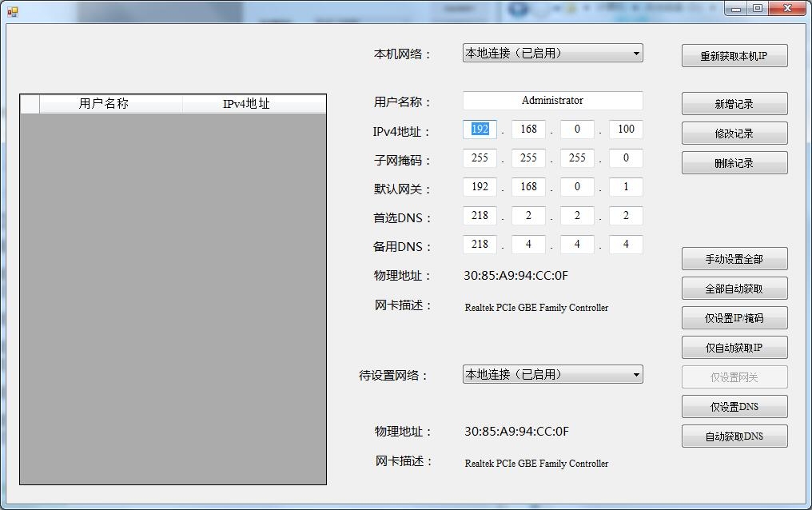
Task: Expand the 待设置网络 dropdown list
Action: click(x=552, y=374)
